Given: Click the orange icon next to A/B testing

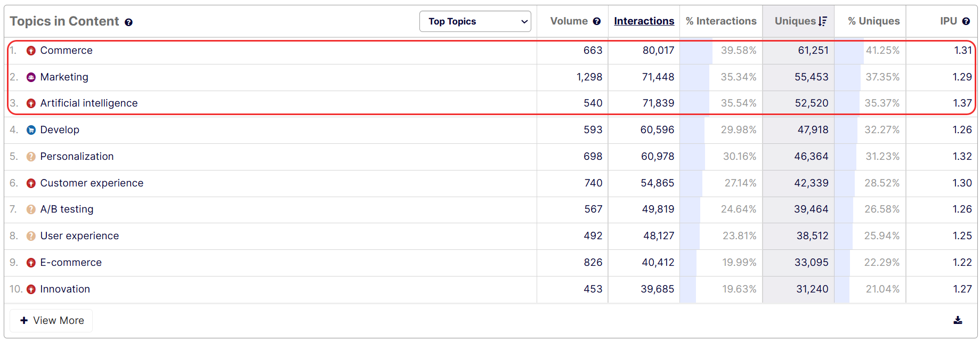Looking at the screenshot, I should (x=31, y=209).
